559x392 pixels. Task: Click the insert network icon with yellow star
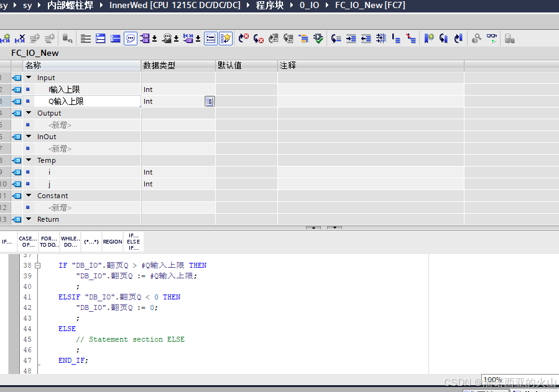(x=5, y=39)
